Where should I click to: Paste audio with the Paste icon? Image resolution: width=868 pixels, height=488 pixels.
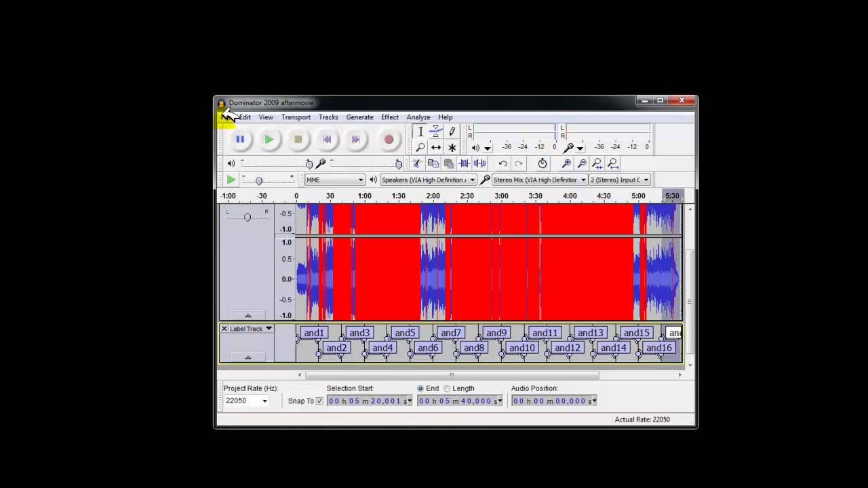pos(448,163)
